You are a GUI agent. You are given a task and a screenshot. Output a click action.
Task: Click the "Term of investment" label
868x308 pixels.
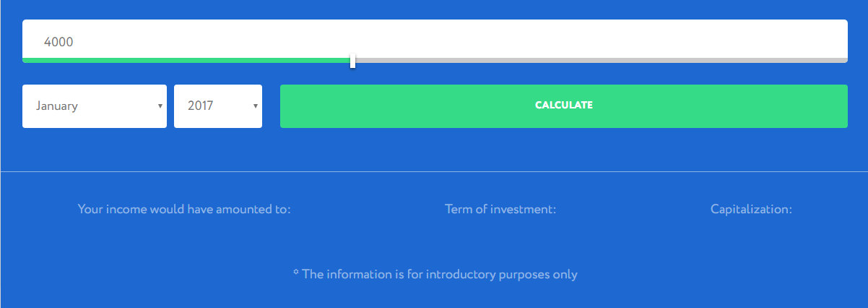point(500,210)
